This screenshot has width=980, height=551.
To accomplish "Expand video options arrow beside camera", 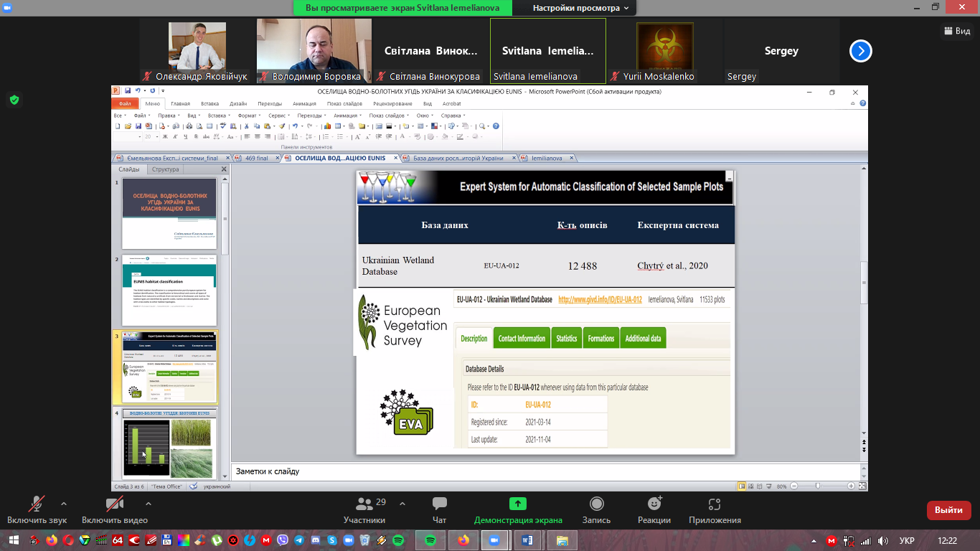I will point(148,503).
